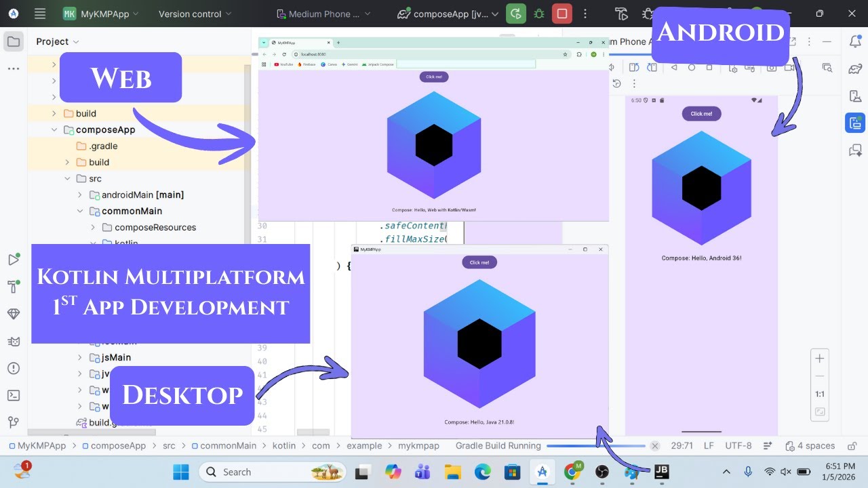
Task: Select the MyKMPApp breadcrumb
Action: [x=37, y=446]
